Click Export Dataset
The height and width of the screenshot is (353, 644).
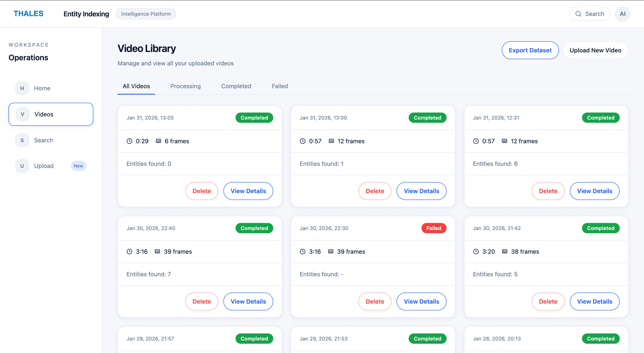(530, 50)
